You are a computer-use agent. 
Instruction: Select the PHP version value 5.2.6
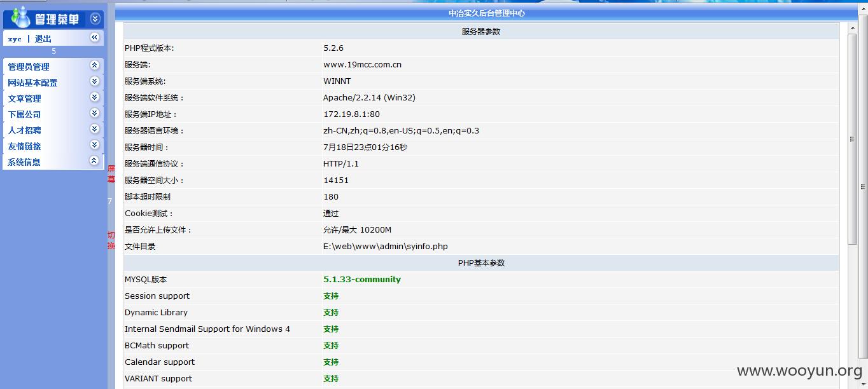pos(333,48)
